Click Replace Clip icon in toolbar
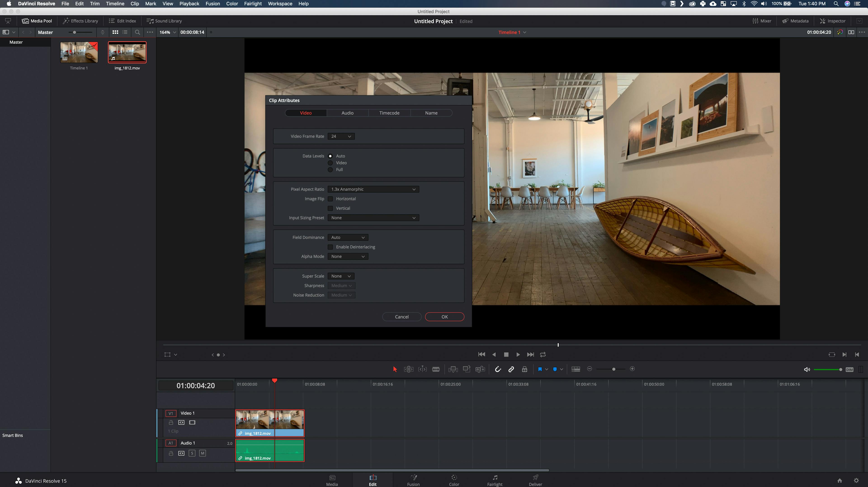 [x=480, y=369]
